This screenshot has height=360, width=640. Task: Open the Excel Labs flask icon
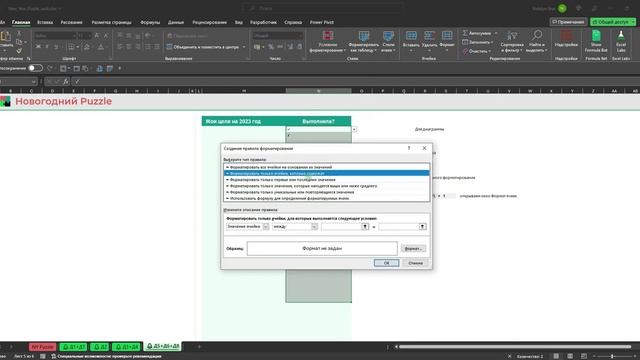click(621, 36)
